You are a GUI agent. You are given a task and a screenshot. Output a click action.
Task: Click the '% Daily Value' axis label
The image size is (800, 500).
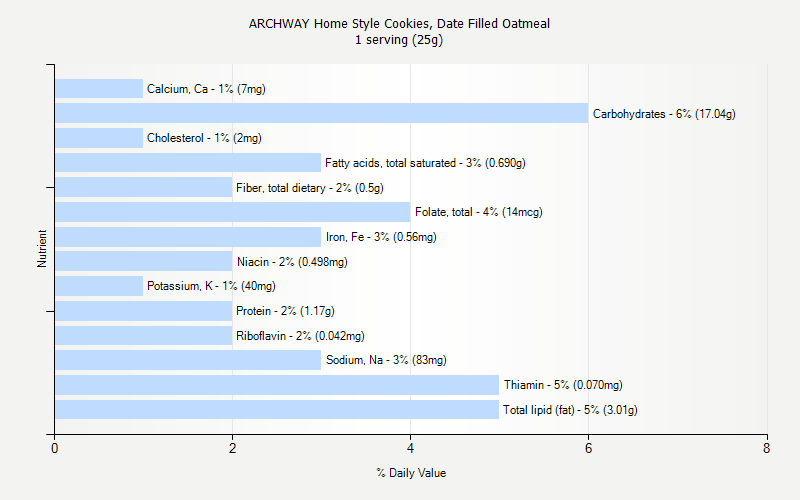pos(411,473)
